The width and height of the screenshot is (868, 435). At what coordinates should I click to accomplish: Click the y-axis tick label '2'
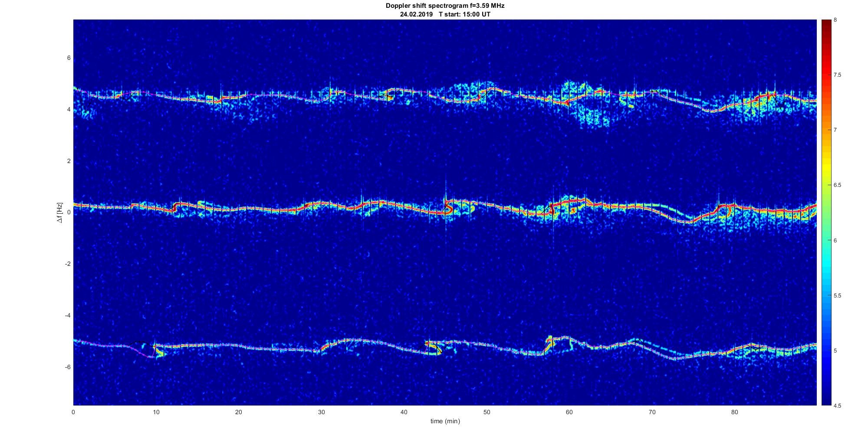coord(68,161)
